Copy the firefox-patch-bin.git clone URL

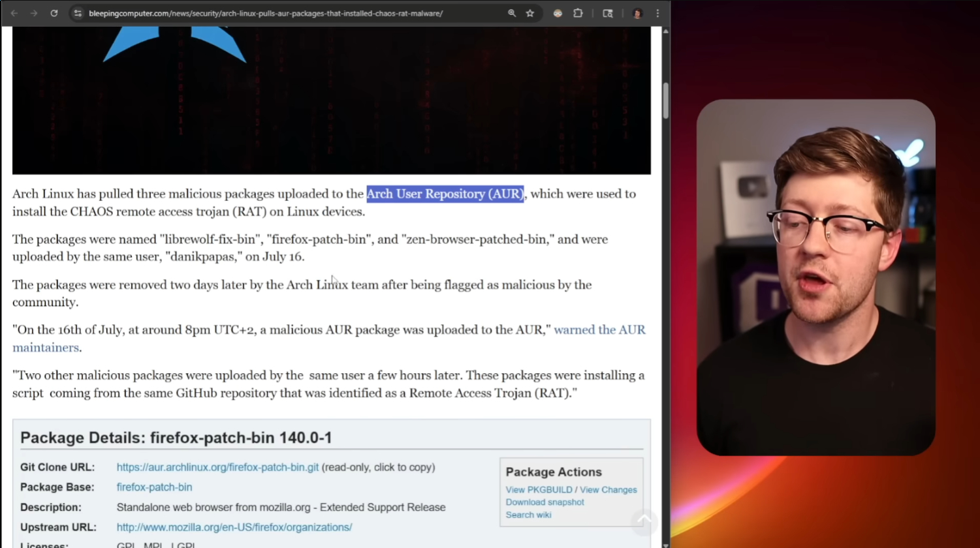click(x=217, y=468)
